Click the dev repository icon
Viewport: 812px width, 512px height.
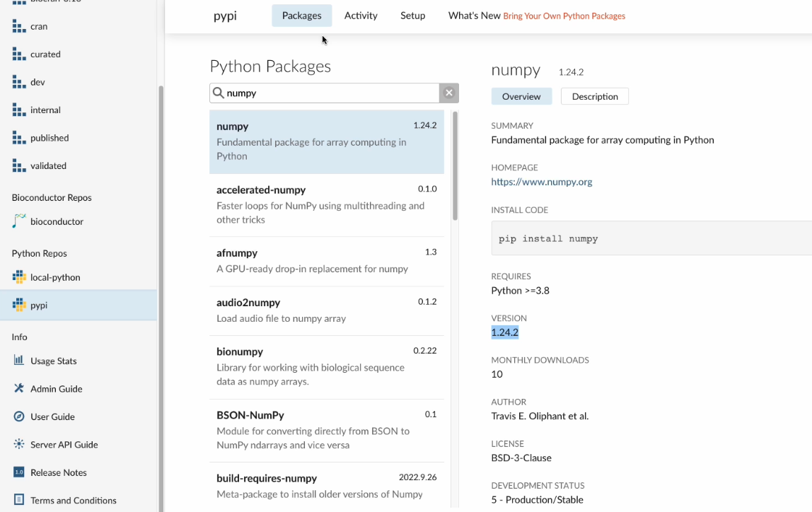click(18, 81)
